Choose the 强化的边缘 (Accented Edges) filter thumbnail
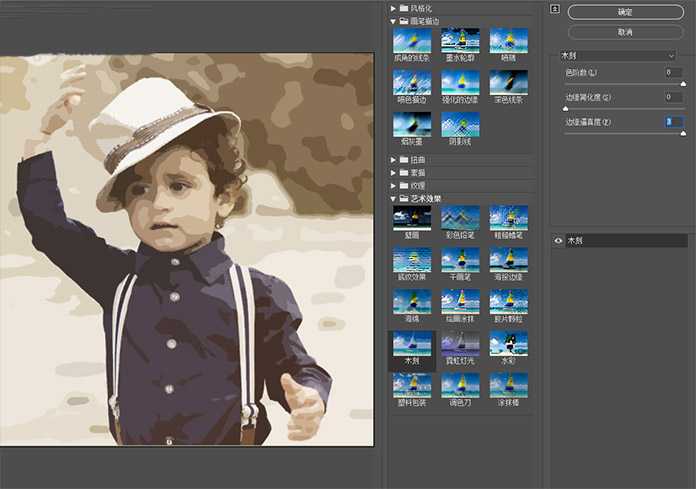The width and height of the screenshot is (696, 489). click(x=460, y=83)
